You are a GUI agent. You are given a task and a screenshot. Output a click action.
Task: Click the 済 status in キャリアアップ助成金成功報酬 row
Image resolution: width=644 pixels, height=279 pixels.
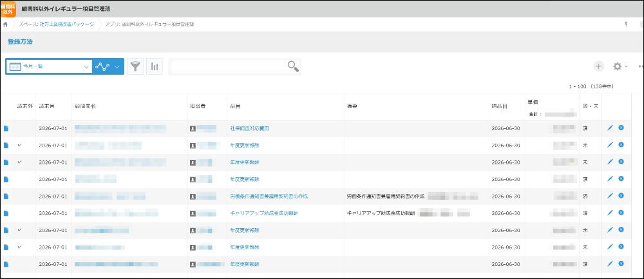coord(585,213)
